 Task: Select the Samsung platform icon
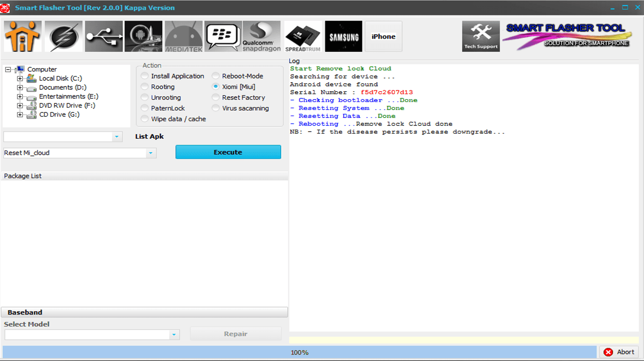[344, 36]
